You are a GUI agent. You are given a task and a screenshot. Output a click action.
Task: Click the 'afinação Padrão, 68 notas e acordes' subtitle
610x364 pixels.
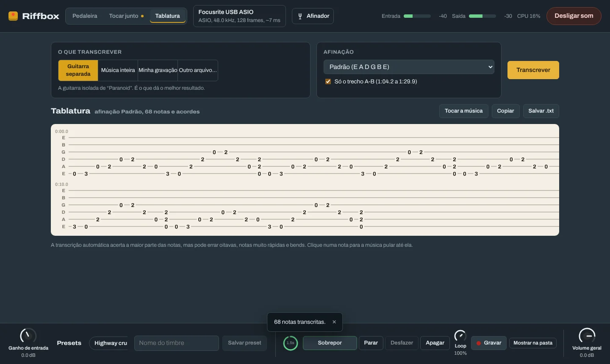[x=147, y=112]
